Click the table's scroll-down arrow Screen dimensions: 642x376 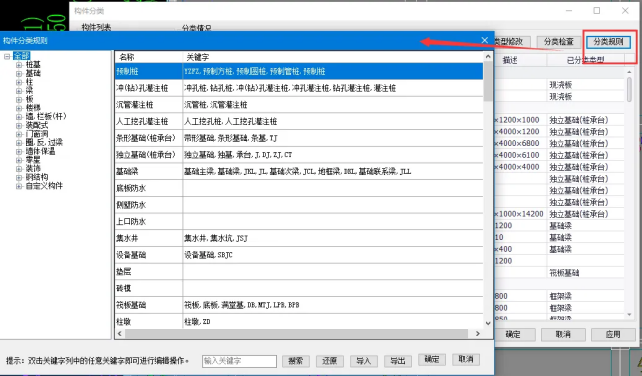tap(488, 323)
